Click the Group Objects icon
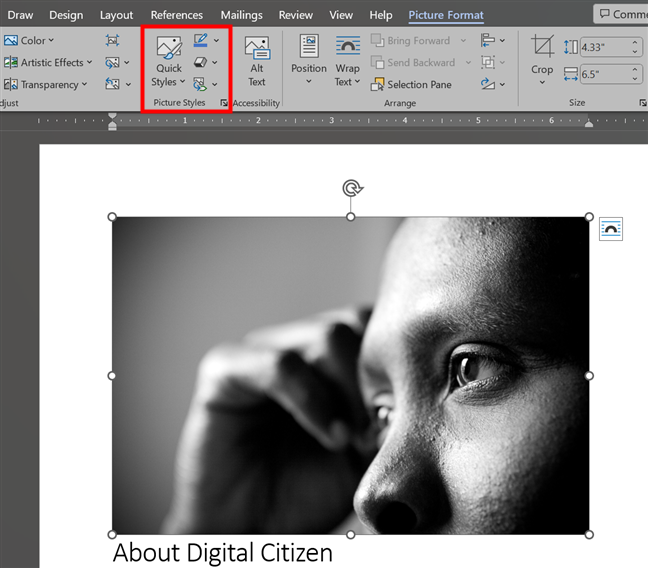 488,62
